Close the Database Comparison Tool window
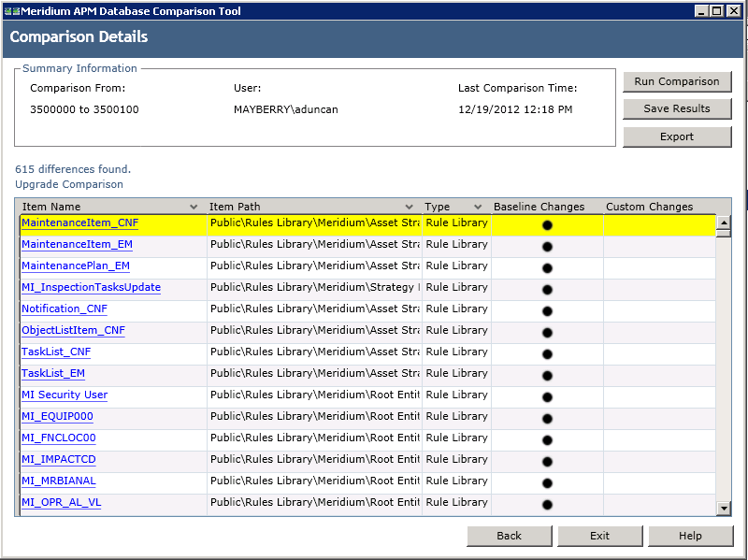The image size is (748, 560). click(x=733, y=11)
